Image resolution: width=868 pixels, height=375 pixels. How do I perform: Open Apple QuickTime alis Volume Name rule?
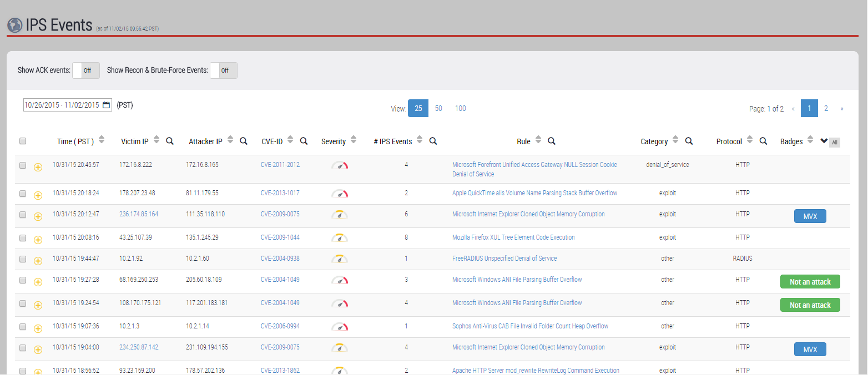534,193
